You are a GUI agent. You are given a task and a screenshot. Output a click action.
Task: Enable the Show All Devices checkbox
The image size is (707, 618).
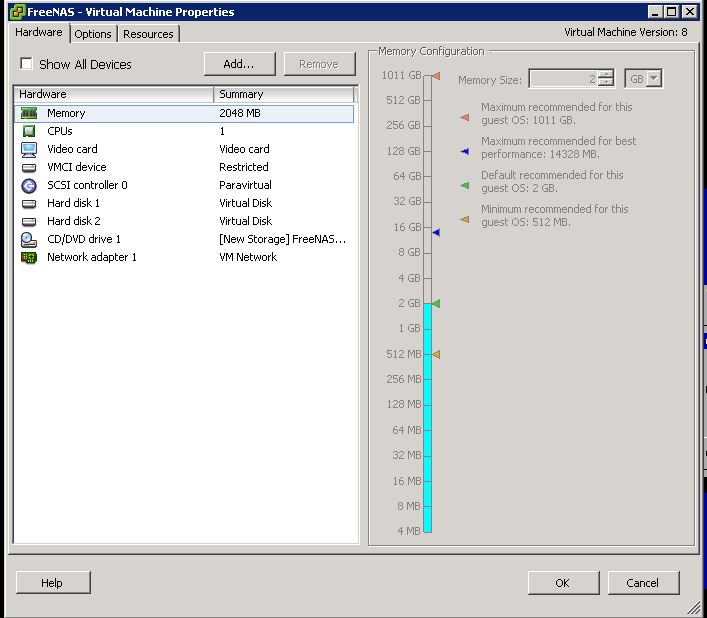(26, 64)
